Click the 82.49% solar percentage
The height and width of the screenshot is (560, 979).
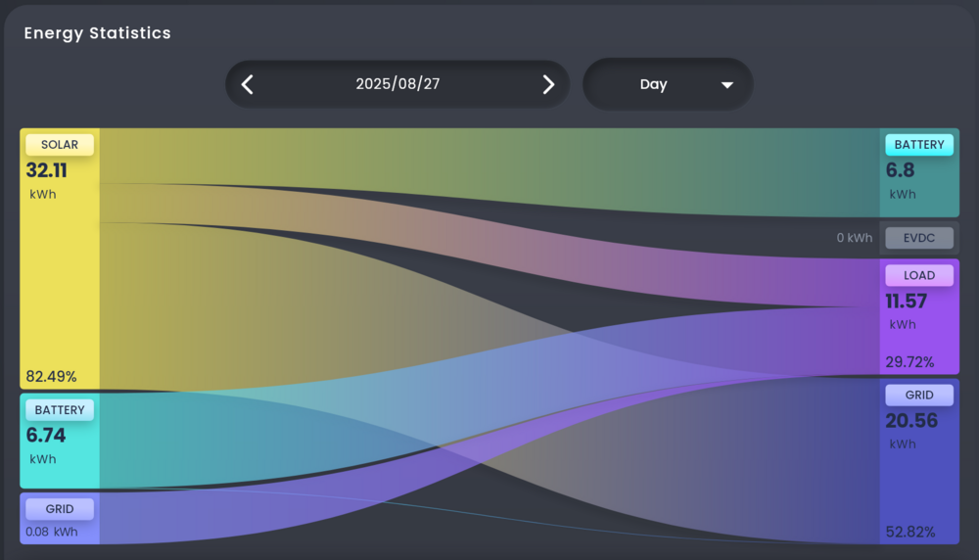click(x=51, y=377)
